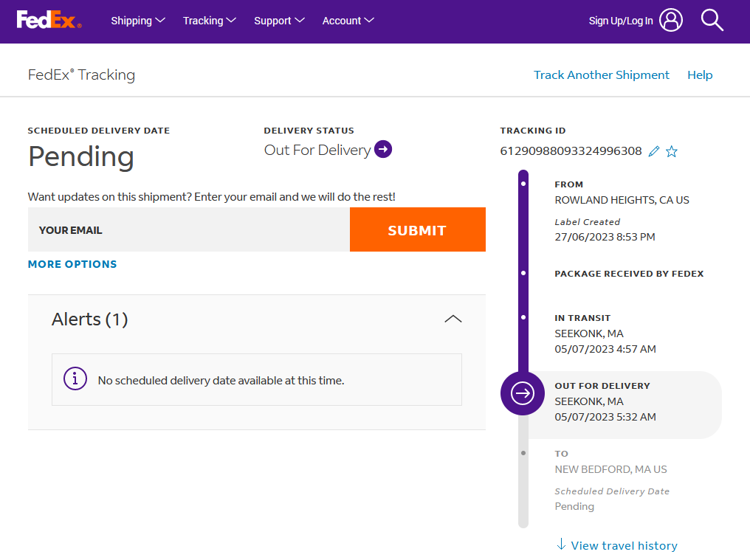
Task: Open the Shipping dropdown menu
Action: tap(138, 21)
